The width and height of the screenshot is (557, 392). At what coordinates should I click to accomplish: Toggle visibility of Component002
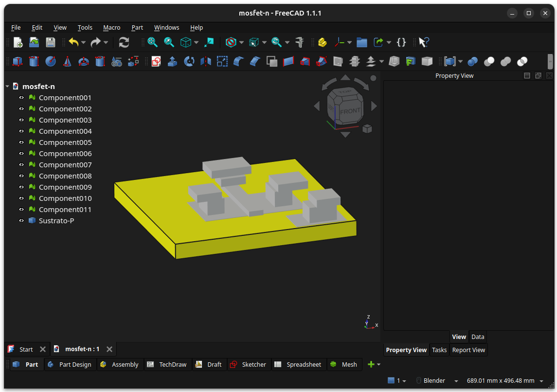click(21, 108)
